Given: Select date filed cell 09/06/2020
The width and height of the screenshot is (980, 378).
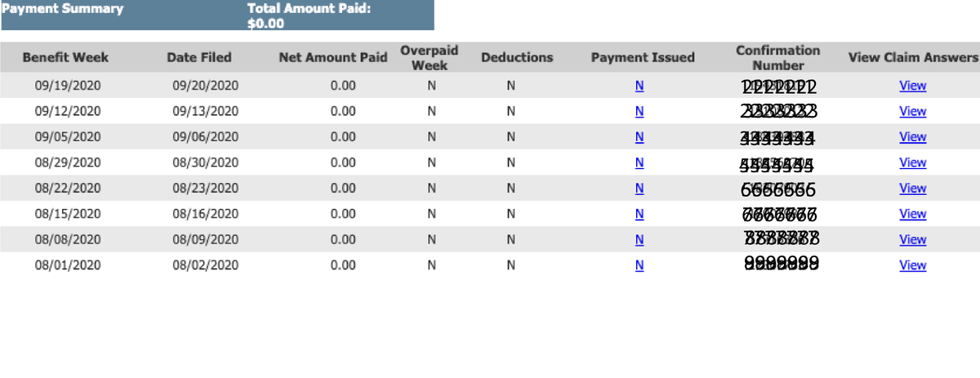Looking at the screenshot, I should coord(206,137).
